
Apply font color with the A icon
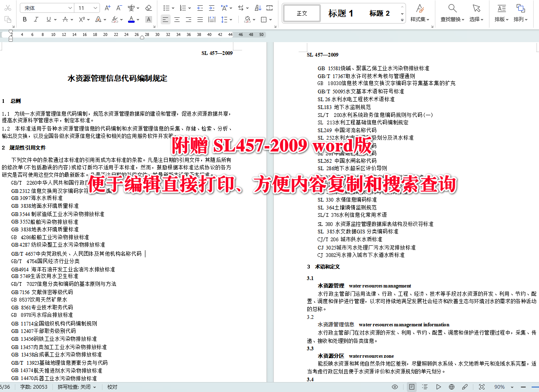132,19
